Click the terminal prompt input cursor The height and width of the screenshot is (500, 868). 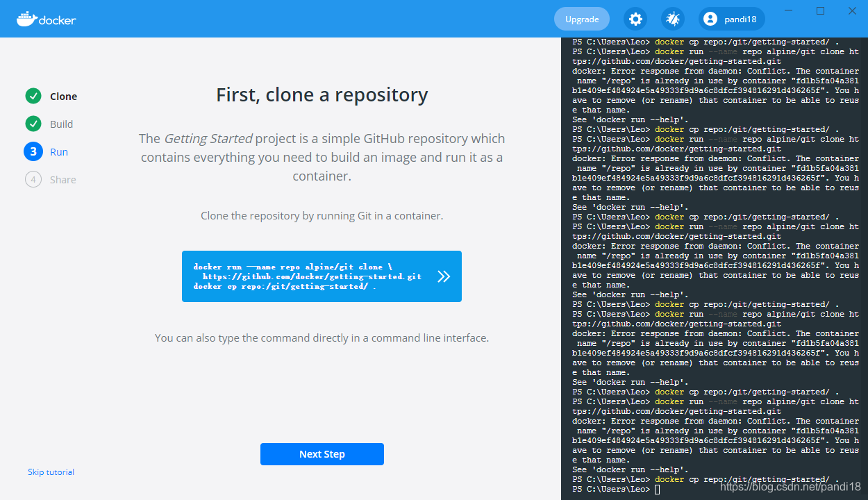pyautogui.click(x=657, y=490)
